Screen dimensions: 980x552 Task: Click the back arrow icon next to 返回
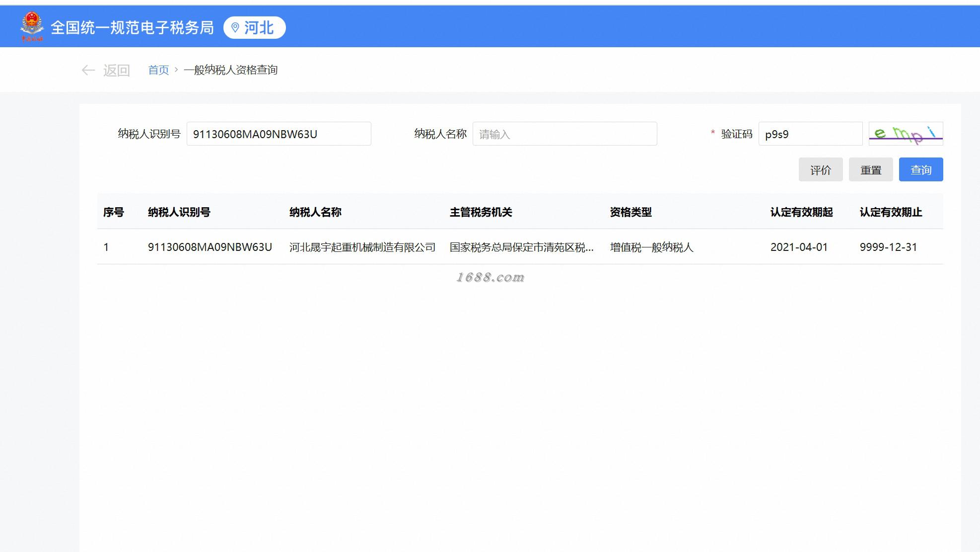(88, 70)
